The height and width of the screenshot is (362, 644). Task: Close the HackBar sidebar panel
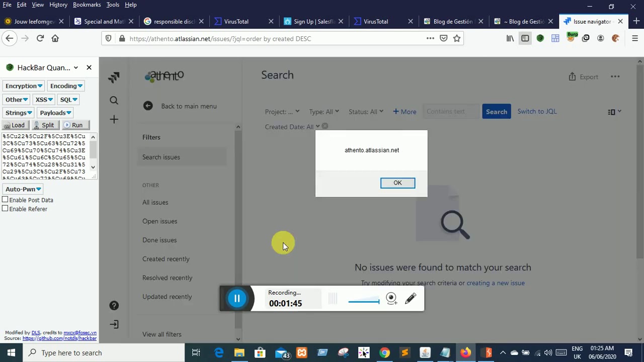[x=89, y=67]
